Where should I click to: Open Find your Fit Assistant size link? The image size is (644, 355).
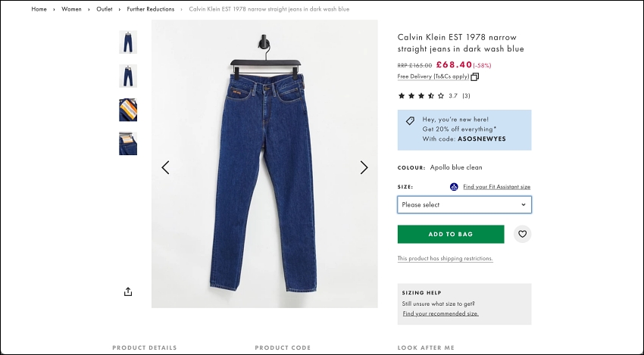coord(496,187)
